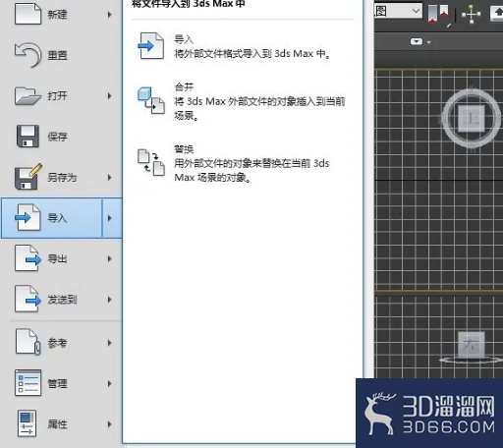Click the Export (导出) icon
The height and width of the screenshot is (448, 503).
tap(28, 258)
